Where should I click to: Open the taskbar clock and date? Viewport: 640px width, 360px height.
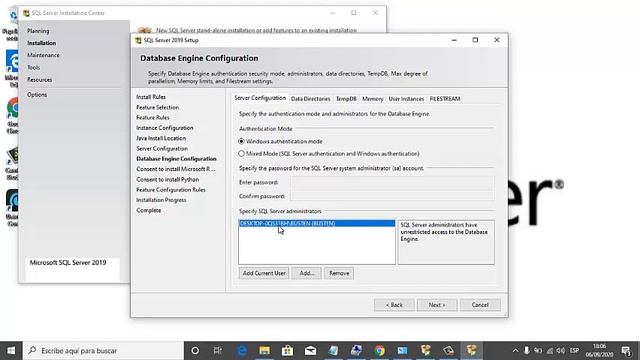click(599, 351)
